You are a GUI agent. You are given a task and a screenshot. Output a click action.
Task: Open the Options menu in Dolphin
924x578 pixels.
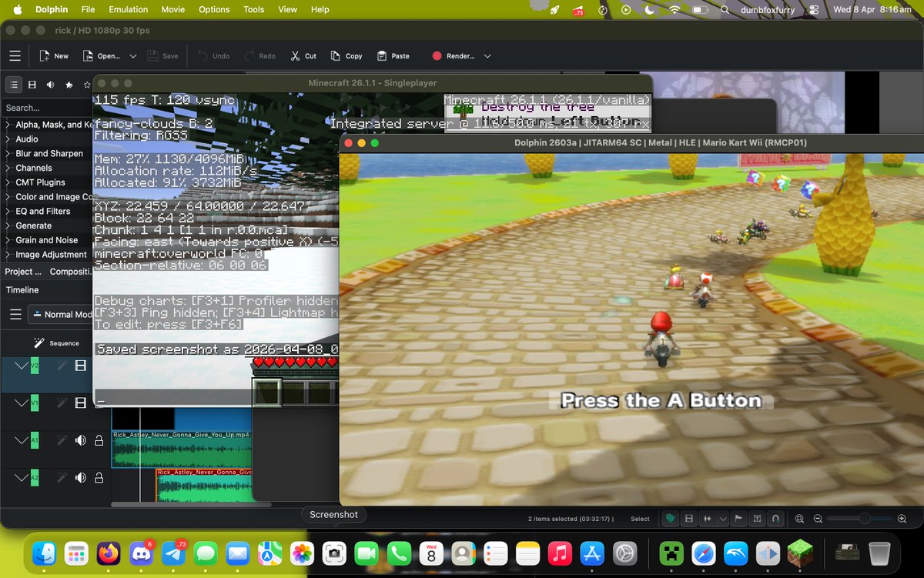(214, 9)
